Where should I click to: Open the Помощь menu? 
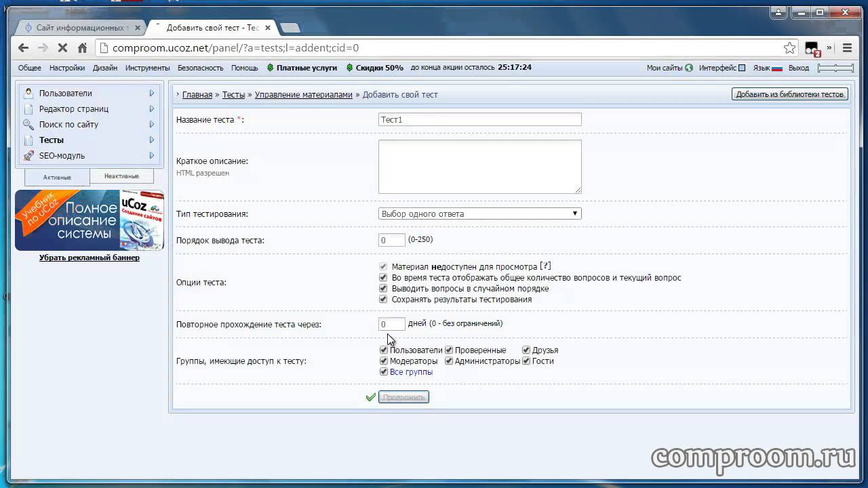click(x=245, y=68)
